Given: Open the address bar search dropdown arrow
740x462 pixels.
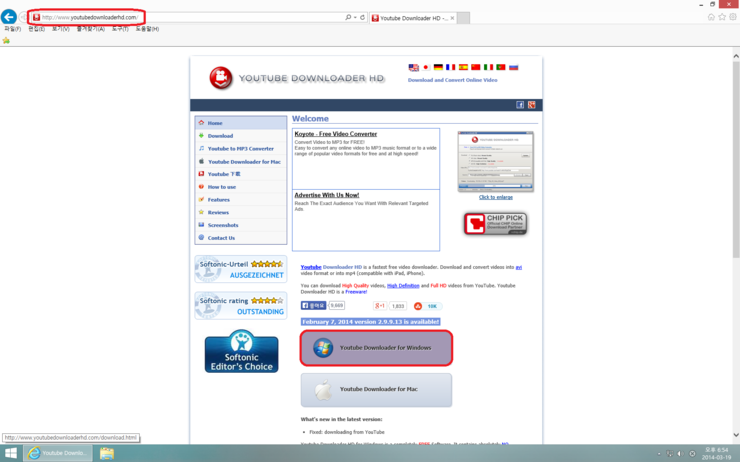Looking at the screenshot, I should [x=355, y=17].
